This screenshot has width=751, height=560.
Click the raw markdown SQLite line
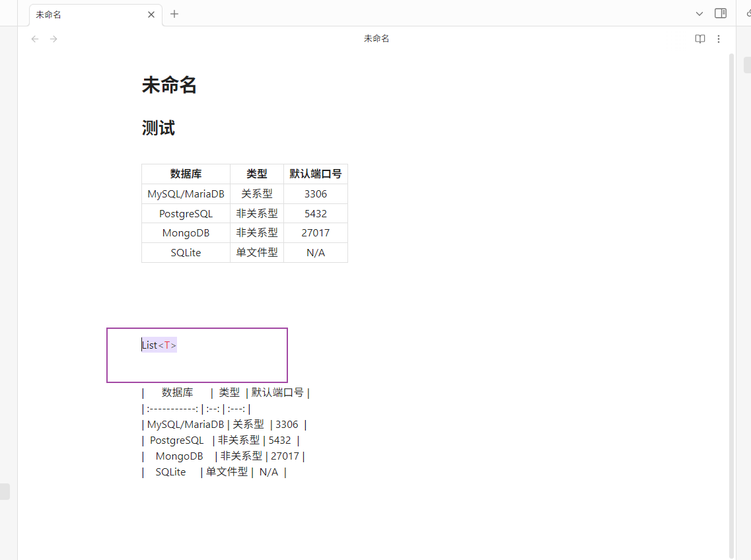pos(214,472)
